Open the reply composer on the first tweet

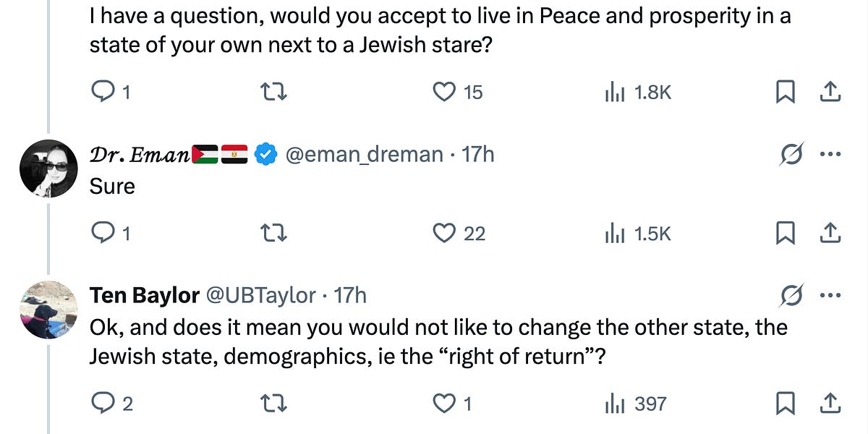pyautogui.click(x=103, y=91)
